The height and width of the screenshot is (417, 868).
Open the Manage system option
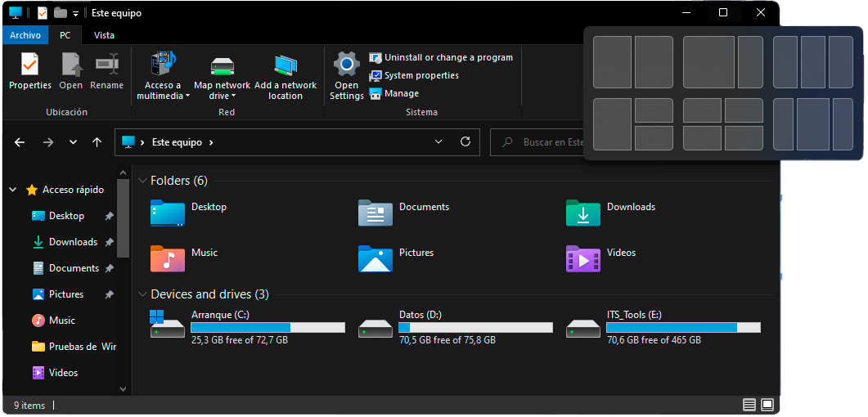(x=394, y=93)
